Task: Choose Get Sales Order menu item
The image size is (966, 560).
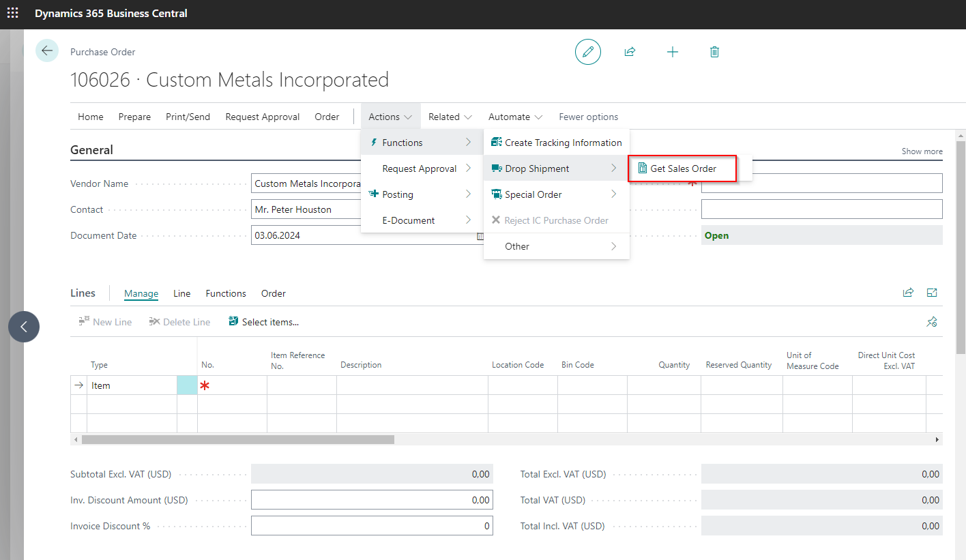Action: pyautogui.click(x=683, y=168)
